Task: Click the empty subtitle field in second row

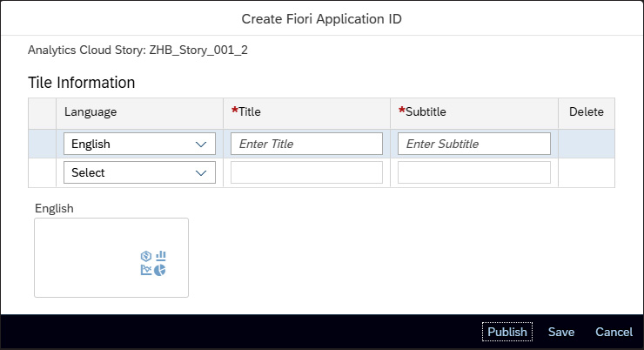Action: pos(474,172)
